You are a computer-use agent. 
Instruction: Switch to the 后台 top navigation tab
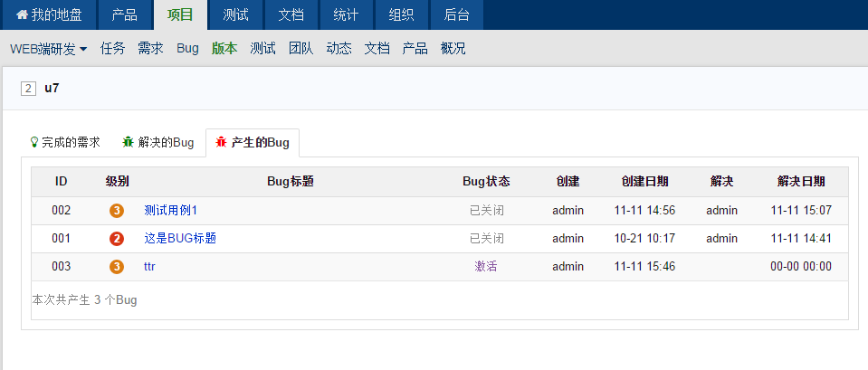tap(456, 15)
